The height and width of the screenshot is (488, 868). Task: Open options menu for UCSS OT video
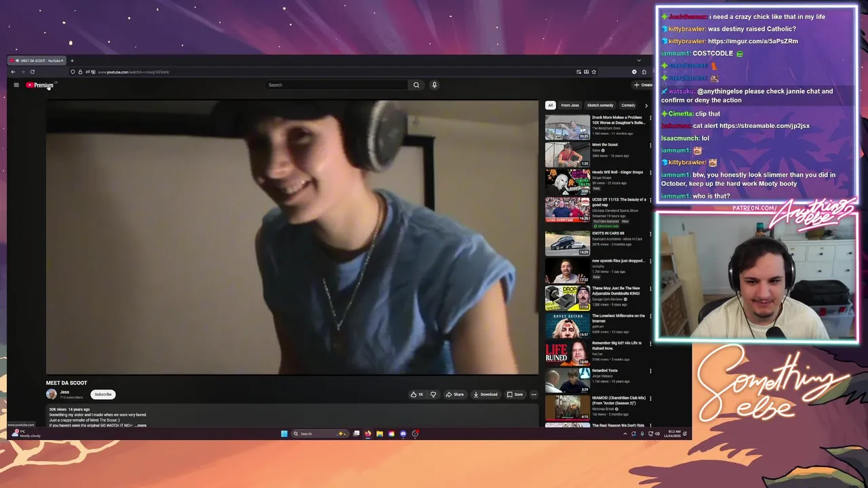point(650,200)
